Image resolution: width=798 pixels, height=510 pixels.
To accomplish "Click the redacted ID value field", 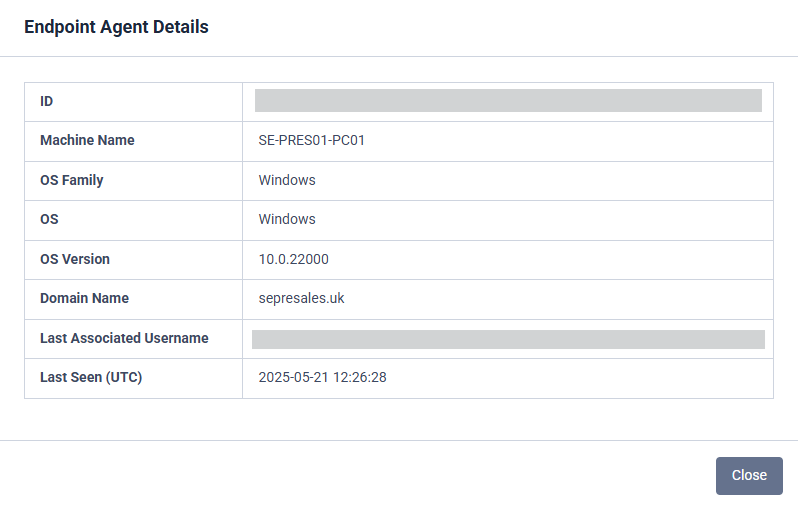I will (508, 101).
